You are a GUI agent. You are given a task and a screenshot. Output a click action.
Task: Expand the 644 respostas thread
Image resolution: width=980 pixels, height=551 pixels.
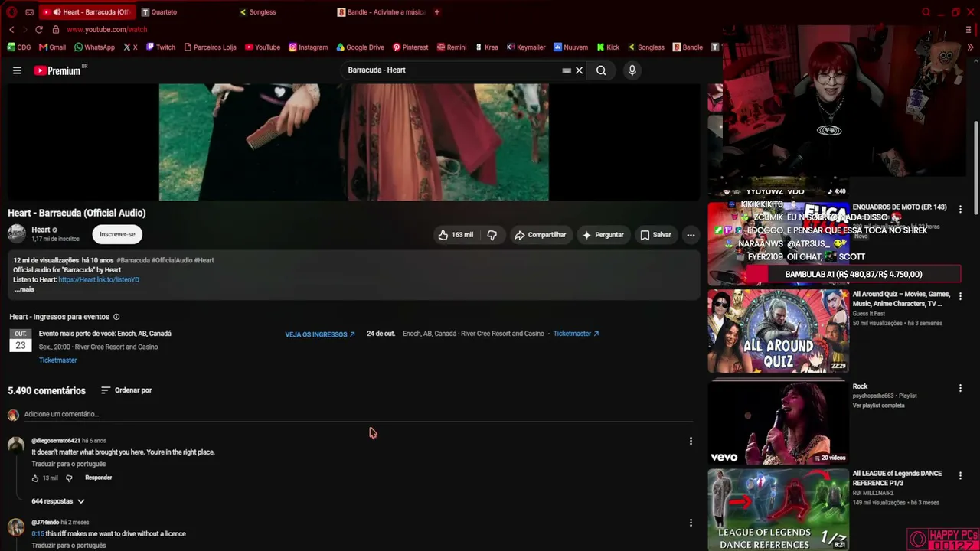pyautogui.click(x=58, y=501)
